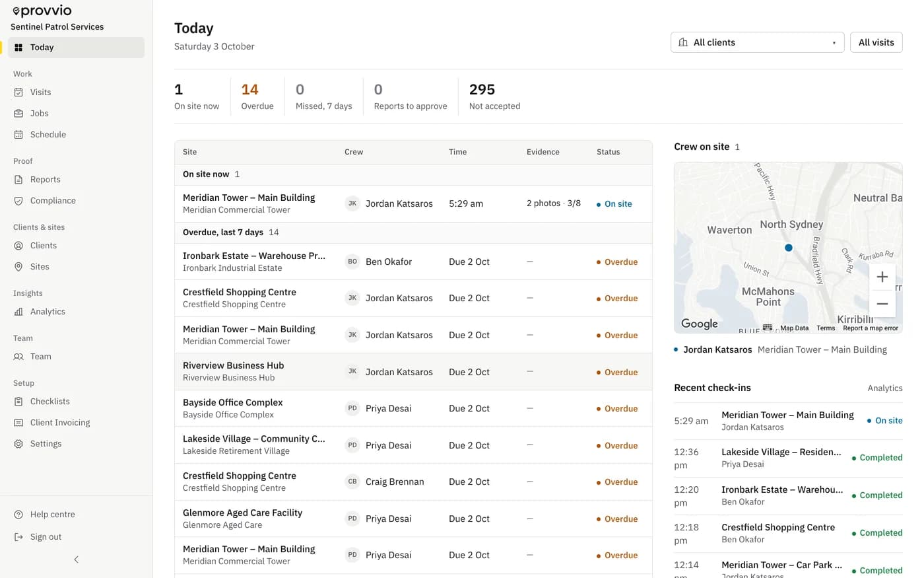Click the Schedule calendar icon
Viewport: 924px width, 578px height.
point(18,135)
